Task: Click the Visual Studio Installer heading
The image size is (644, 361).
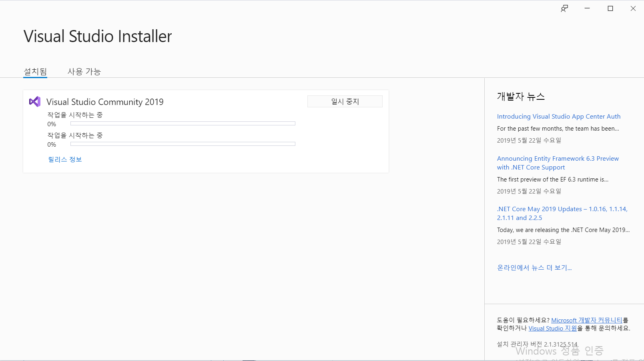Action: pos(98,36)
